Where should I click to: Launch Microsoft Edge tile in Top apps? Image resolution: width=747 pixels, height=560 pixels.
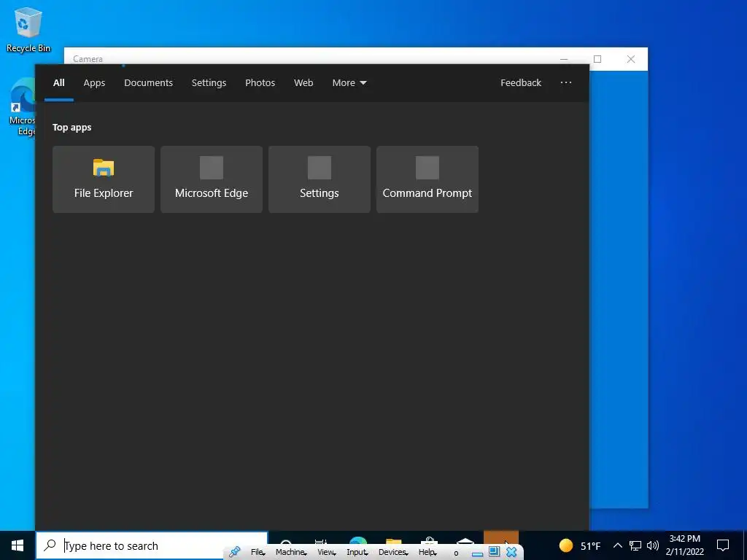(x=212, y=179)
